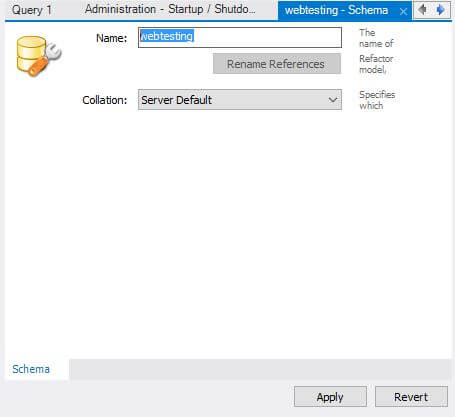Image resolution: width=455 pixels, height=417 pixels.
Task: Click the 'Refactor model' help text
Action: point(376,64)
